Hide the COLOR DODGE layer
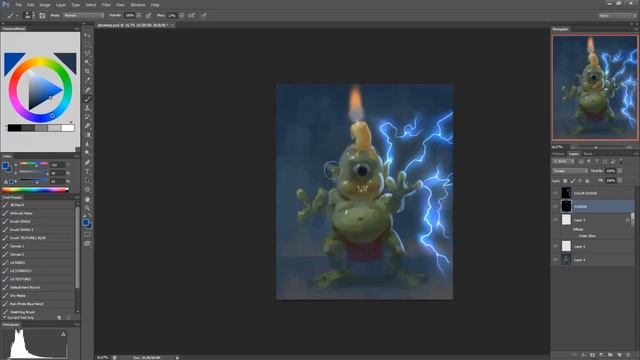The image size is (640, 360). click(x=556, y=193)
